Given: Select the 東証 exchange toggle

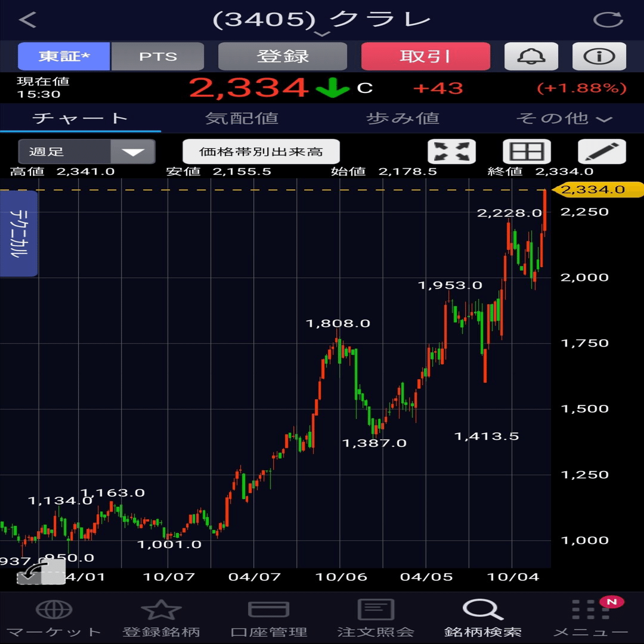Looking at the screenshot, I should (x=64, y=56).
